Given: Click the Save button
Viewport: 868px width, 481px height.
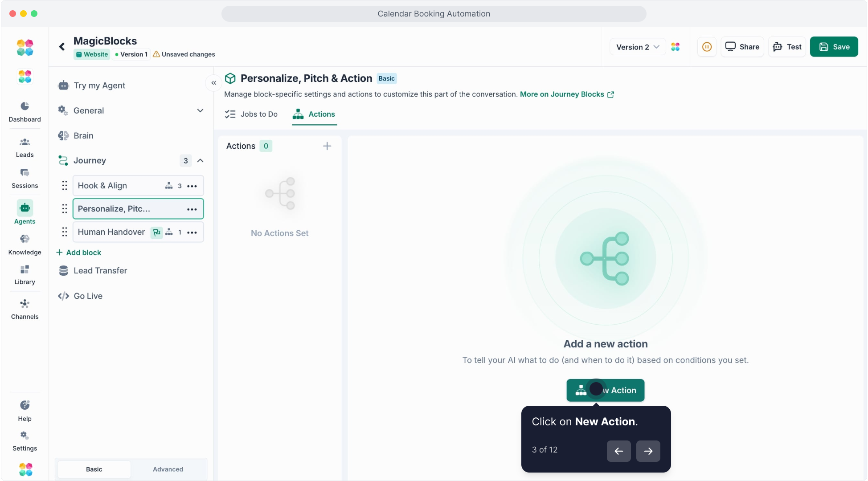Looking at the screenshot, I should [x=834, y=47].
